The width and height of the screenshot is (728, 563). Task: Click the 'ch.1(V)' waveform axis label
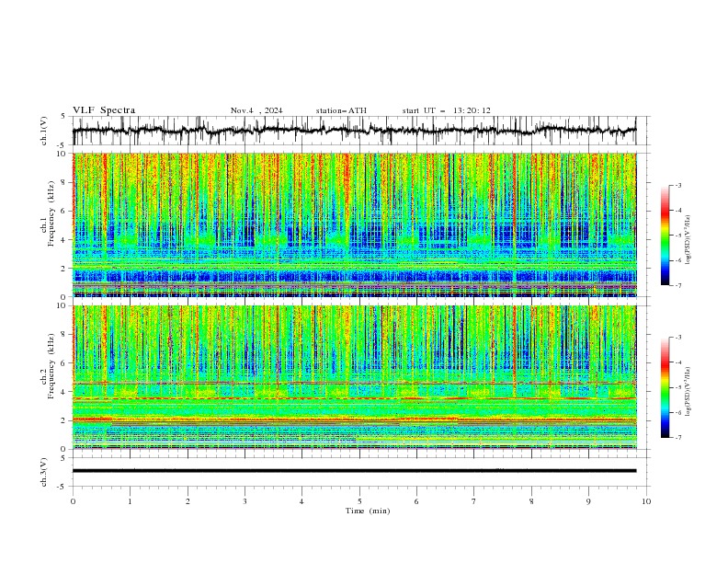43,131
